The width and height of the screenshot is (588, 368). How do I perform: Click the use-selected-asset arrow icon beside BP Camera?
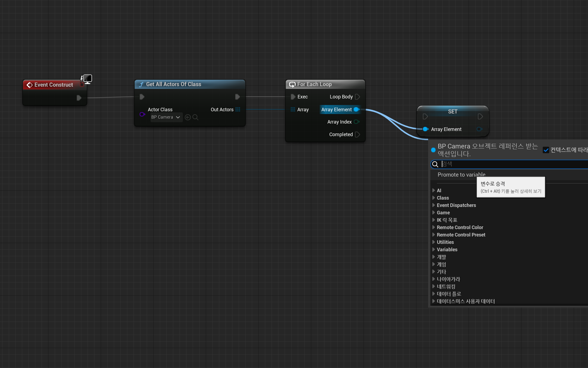click(188, 117)
